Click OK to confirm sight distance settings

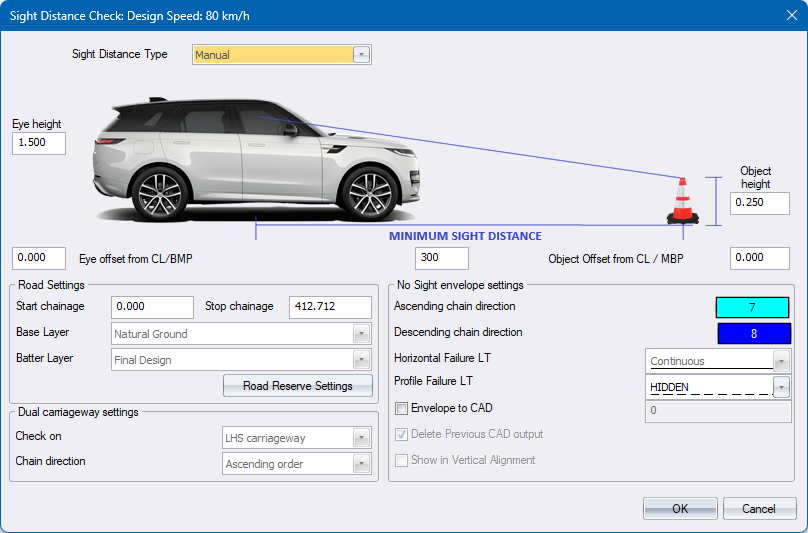(x=680, y=509)
